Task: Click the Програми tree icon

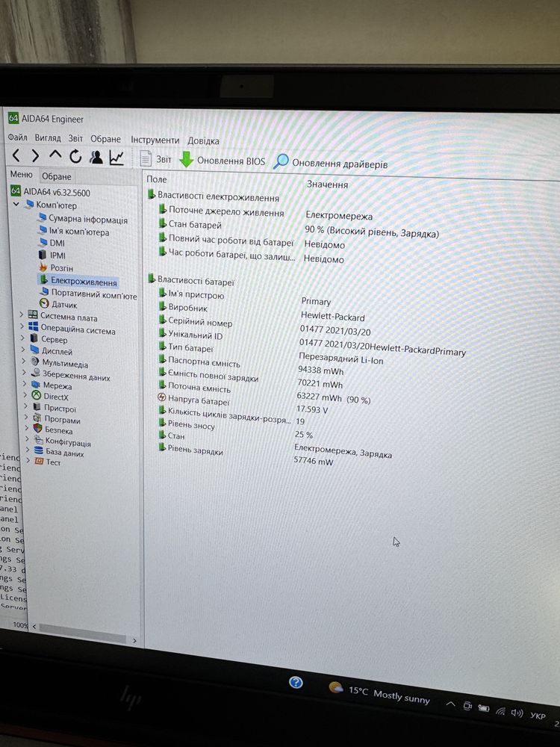Action: [37, 418]
